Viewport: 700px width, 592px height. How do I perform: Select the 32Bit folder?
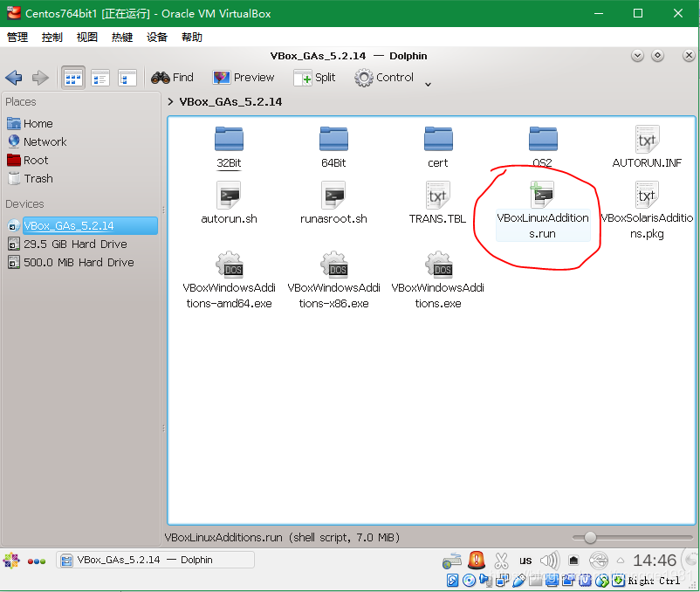click(x=229, y=148)
